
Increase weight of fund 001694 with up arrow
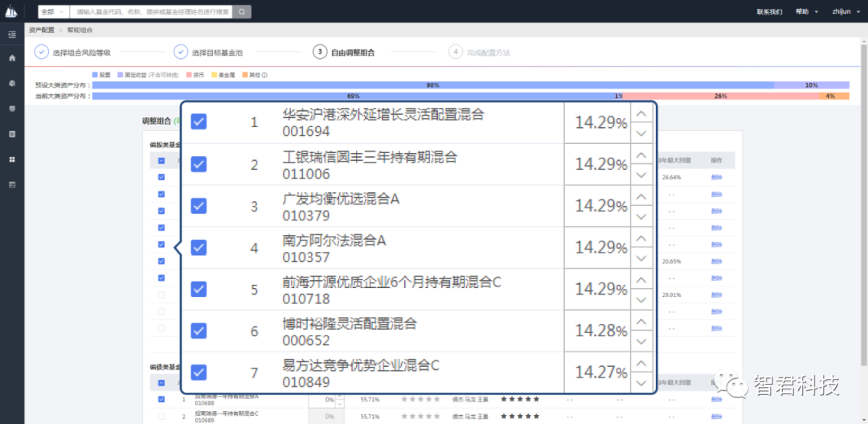[x=641, y=113]
